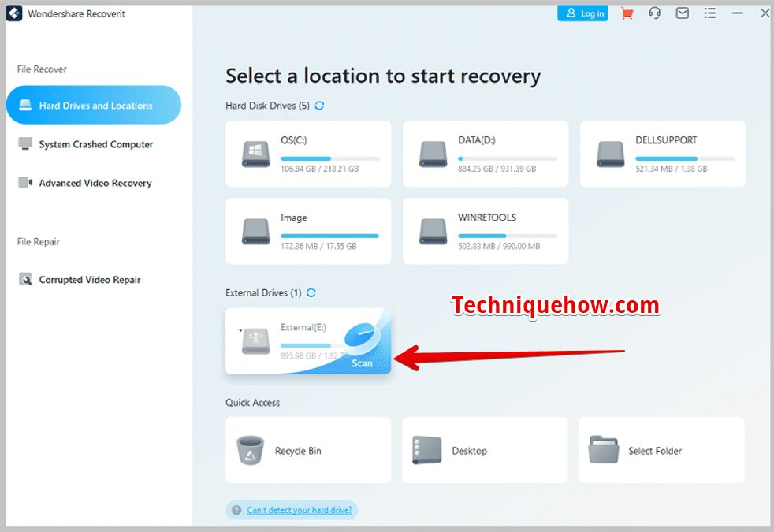Click the "502.83 MB / 990.00 MB" text

(x=499, y=246)
